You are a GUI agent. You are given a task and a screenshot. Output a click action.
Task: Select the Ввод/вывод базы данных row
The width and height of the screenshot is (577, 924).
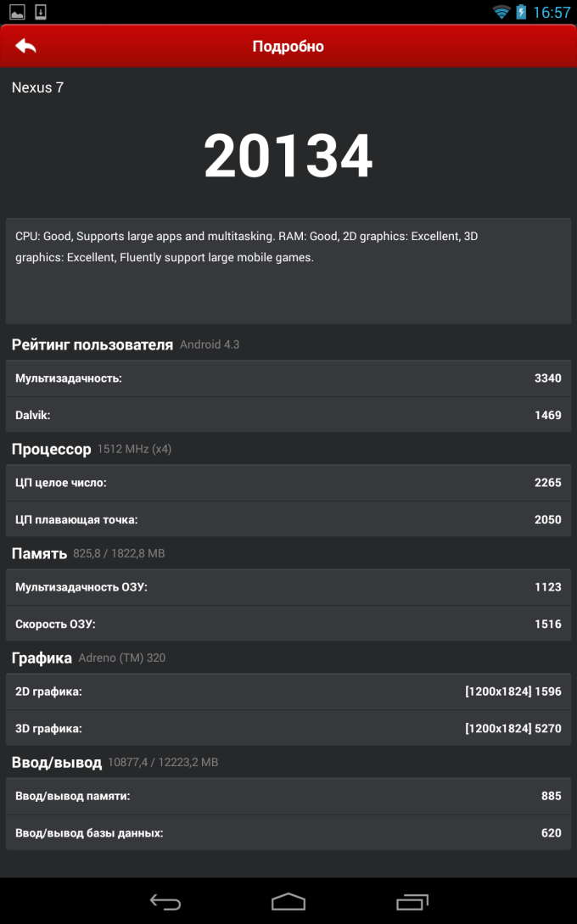[288, 833]
